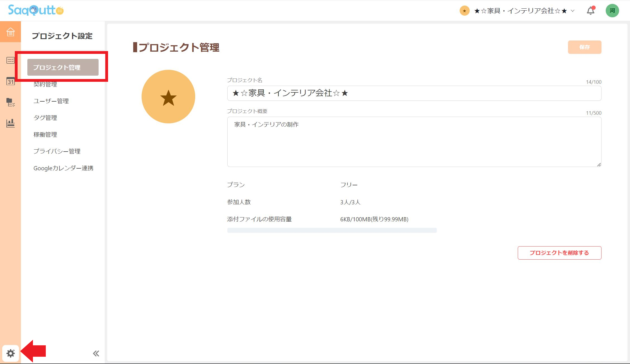This screenshot has height=364, width=630.
Task: Select the task list icon in sidebar
Action: (x=10, y=60)
